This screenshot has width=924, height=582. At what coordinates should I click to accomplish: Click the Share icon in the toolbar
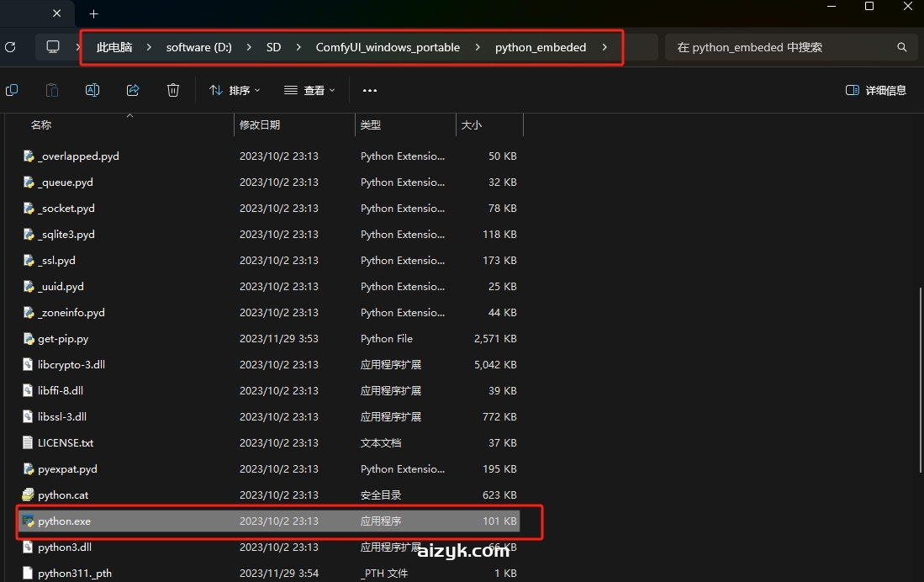(x=133, y=89)
